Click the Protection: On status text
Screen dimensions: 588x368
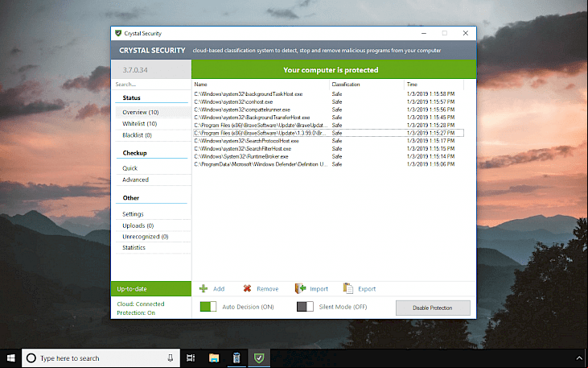coord(136,312)
